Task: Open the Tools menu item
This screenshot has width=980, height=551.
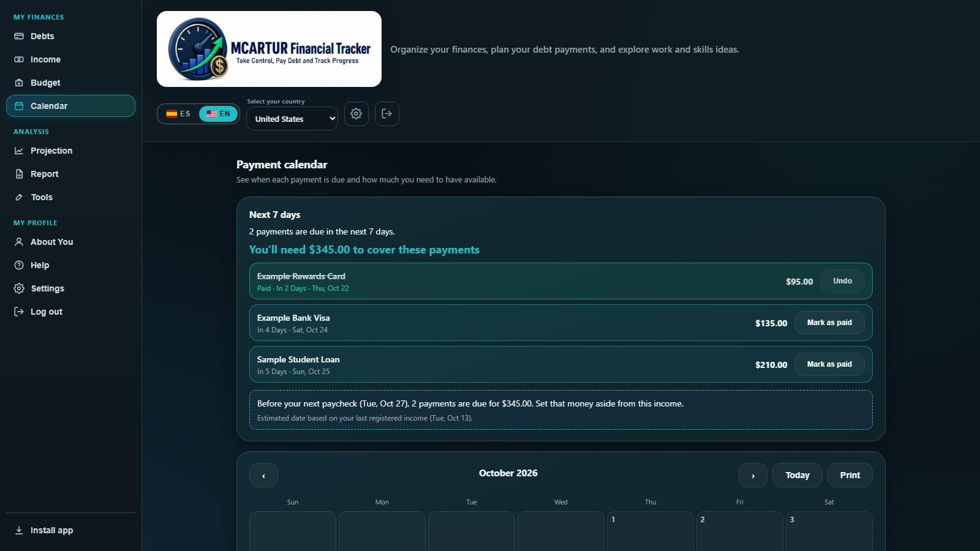Action: (70, 197)
